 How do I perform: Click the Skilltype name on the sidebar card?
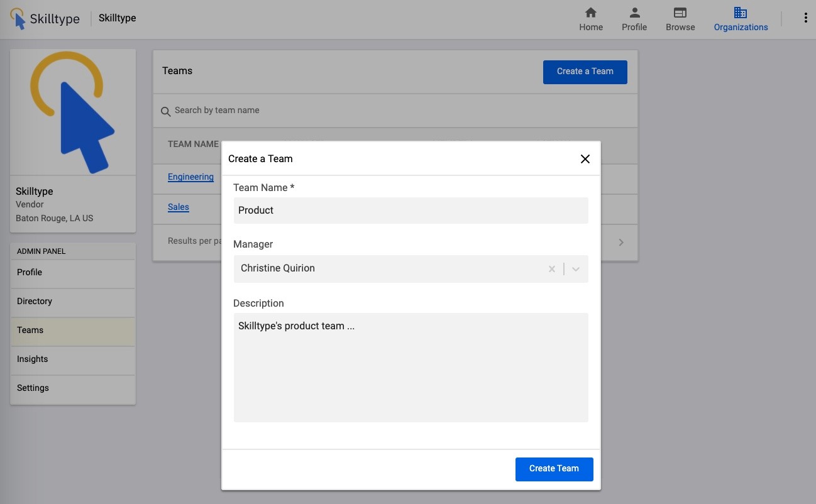tap(35, 191)
